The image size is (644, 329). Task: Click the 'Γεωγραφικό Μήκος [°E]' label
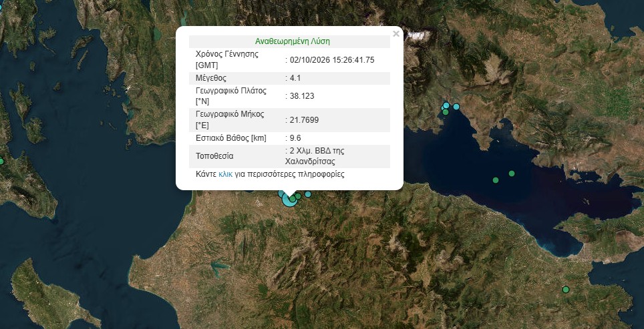[230, 119]
